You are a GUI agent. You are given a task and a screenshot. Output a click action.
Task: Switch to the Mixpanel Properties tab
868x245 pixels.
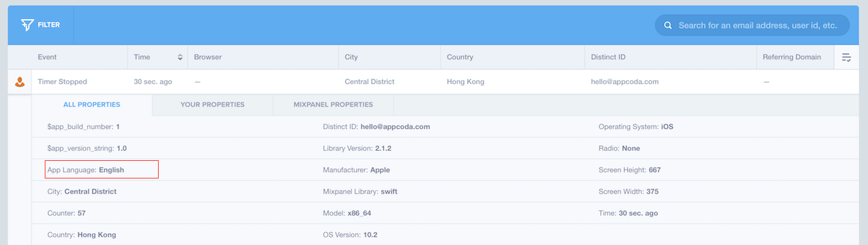coord(333,105)
